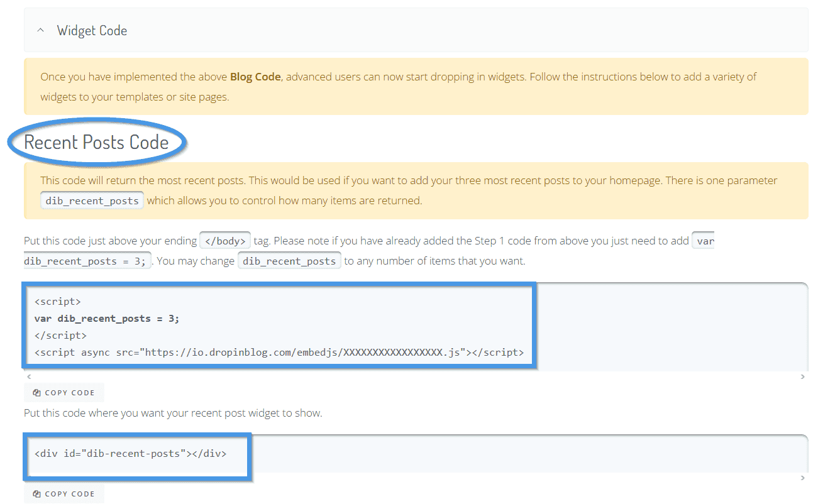Click right scroll arrow under the div code box
The image size is (840, 504).
pos(802,478)
